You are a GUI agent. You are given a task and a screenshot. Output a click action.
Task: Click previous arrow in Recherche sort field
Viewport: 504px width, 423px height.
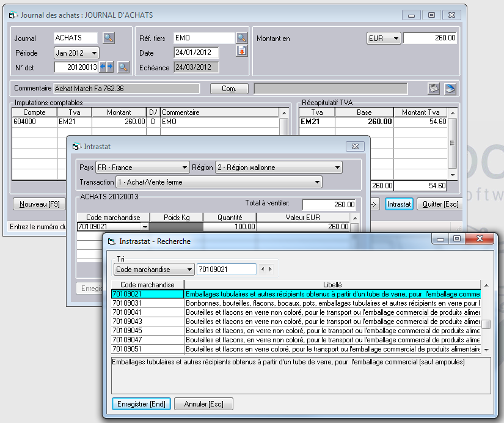pyautogui.click(x=263, y=269)
